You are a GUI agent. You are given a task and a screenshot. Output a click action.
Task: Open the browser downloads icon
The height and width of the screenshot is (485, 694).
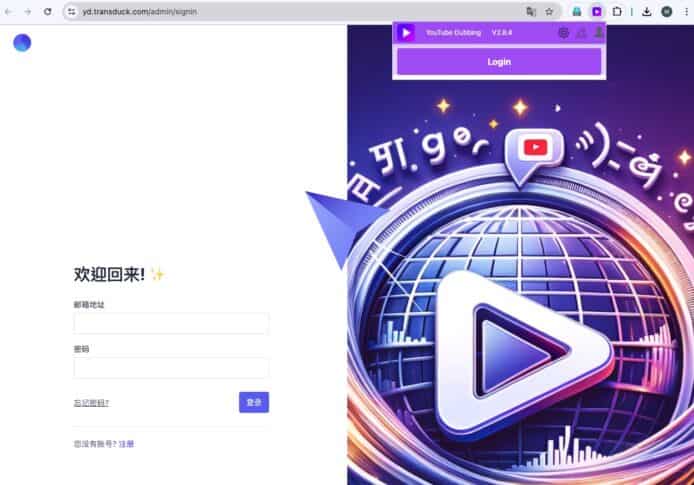click(647, 11)
